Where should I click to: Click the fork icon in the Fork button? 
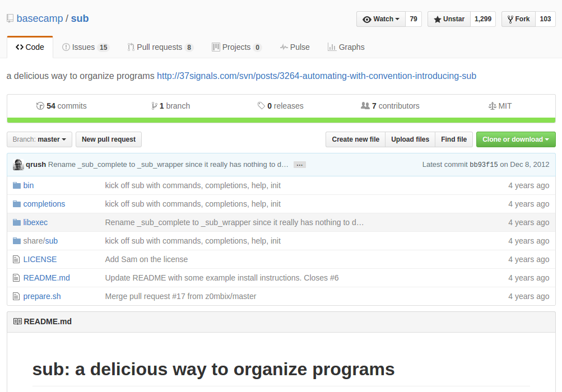(510, 20)
